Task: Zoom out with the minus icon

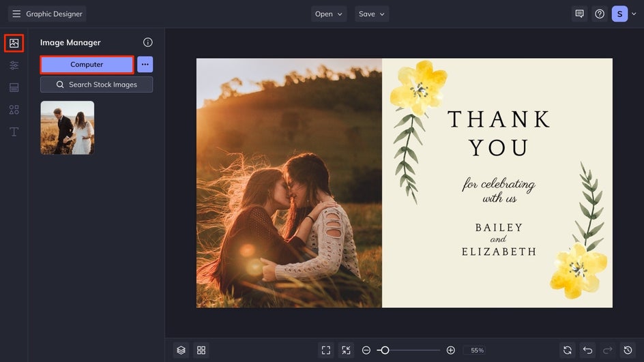Action: click(366, 350)
